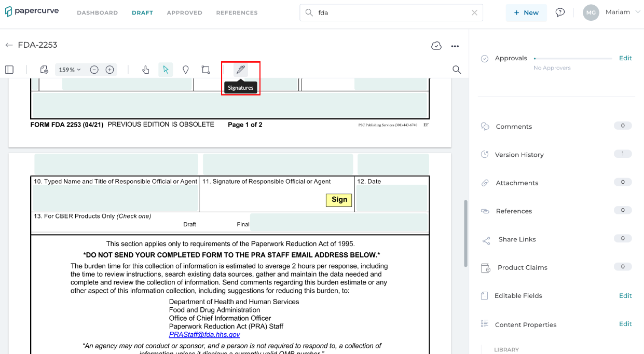Edit the Editable Fields
Viewport: 644px width, 354px height.
625,295
